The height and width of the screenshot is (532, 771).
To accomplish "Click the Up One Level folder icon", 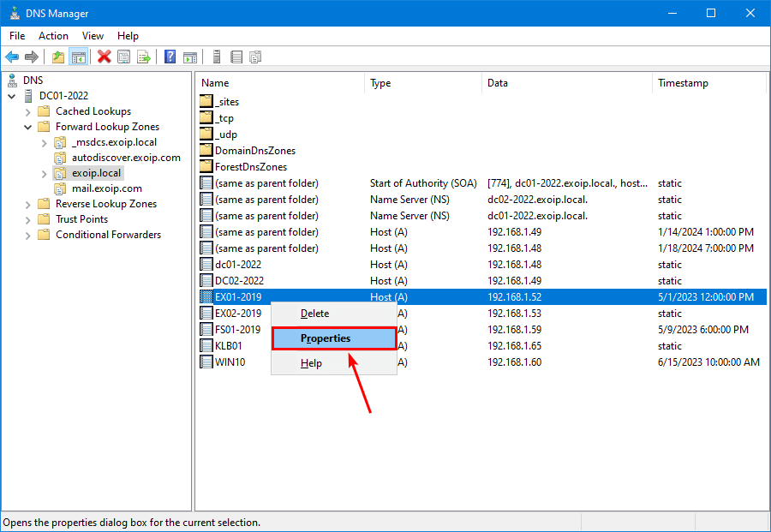I will coord(58,57).
